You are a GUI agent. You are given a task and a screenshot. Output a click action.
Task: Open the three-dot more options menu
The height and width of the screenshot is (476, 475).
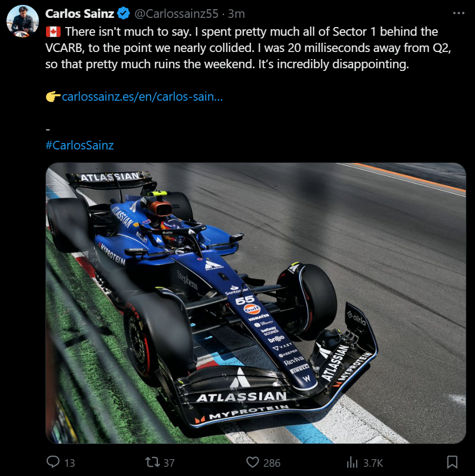click(x=459, y=13)
